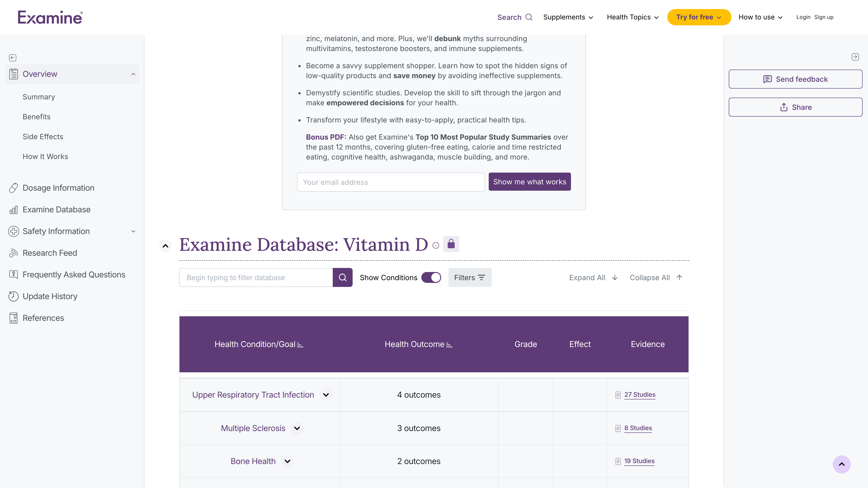Click the Sign up link
The image size is (868, 488).
point(824,17)
